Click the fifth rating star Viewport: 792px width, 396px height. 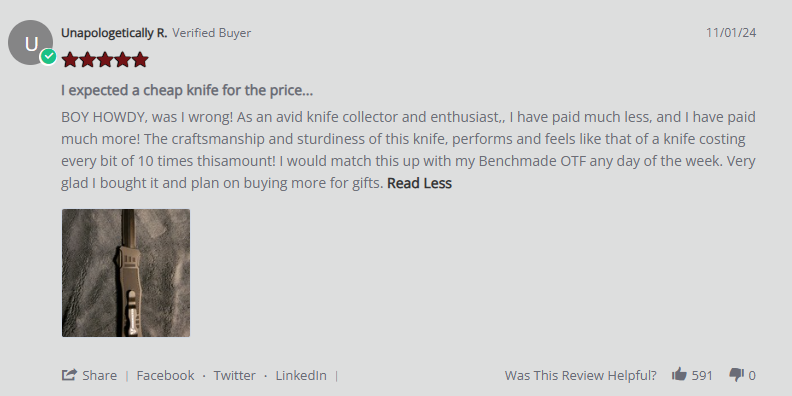coord(140,60)
